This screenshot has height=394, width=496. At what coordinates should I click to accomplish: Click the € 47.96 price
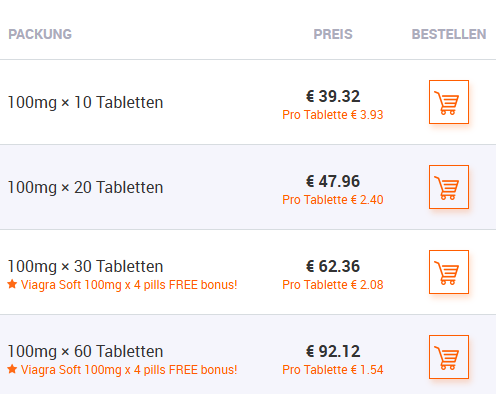[333, 181]
